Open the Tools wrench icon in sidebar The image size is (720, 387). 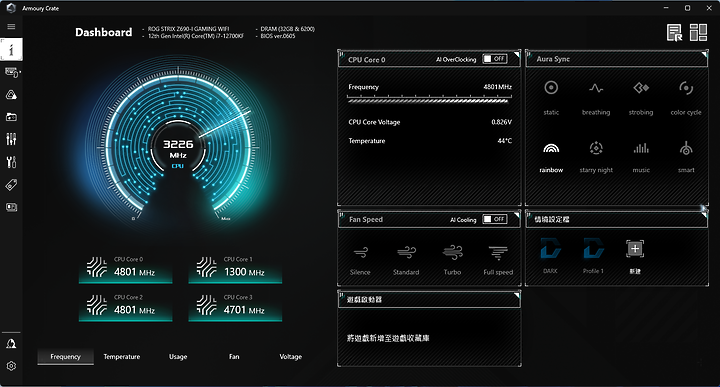pyautogui.click(x=11, y=162)
